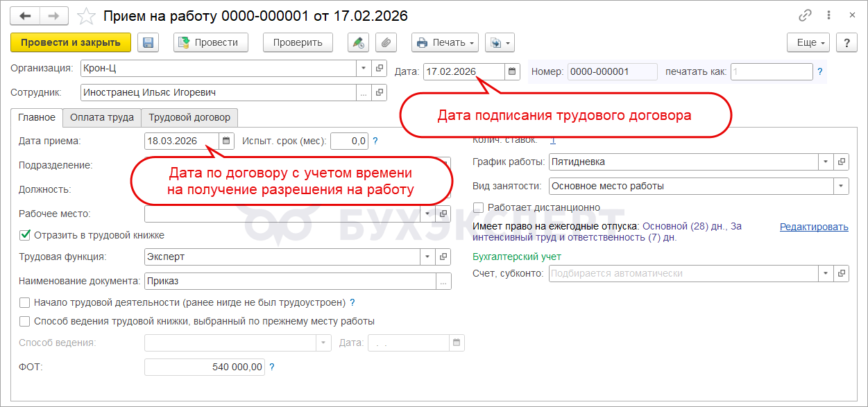The width and height of the screenshot is (868, 407).
Task: Show hint for Начало трудовой деятельности checkbox
Action: point(352,302)
